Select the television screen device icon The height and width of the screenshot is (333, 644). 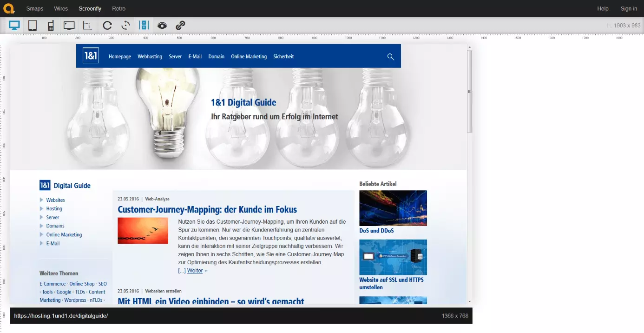pyautogui.click(x=69, y=26)
